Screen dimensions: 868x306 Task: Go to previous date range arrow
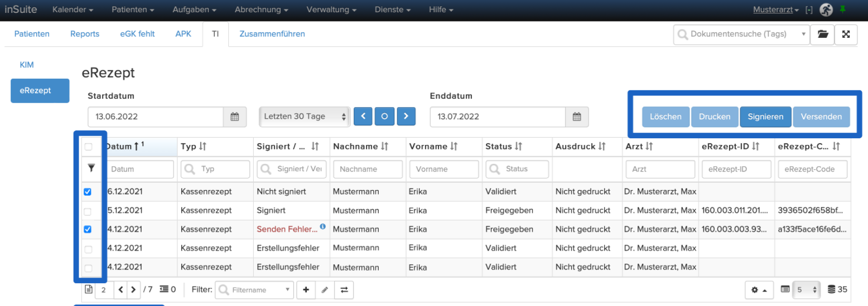[x=363, y=116]
